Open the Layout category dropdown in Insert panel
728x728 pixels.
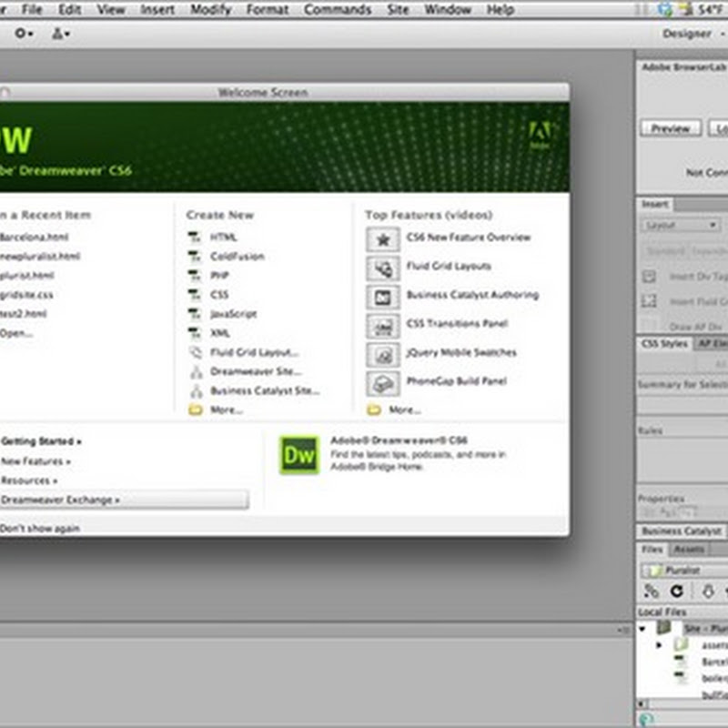(x=680, y=225)
